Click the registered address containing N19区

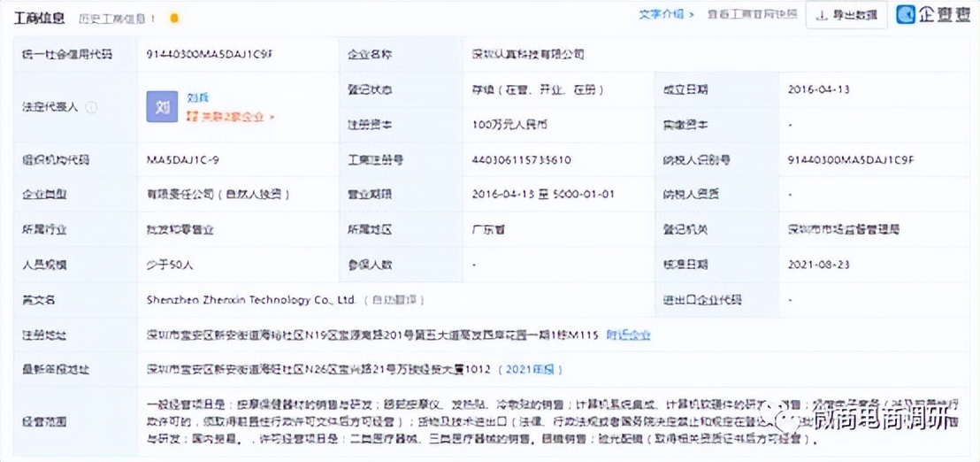click(x=372, y=335)
